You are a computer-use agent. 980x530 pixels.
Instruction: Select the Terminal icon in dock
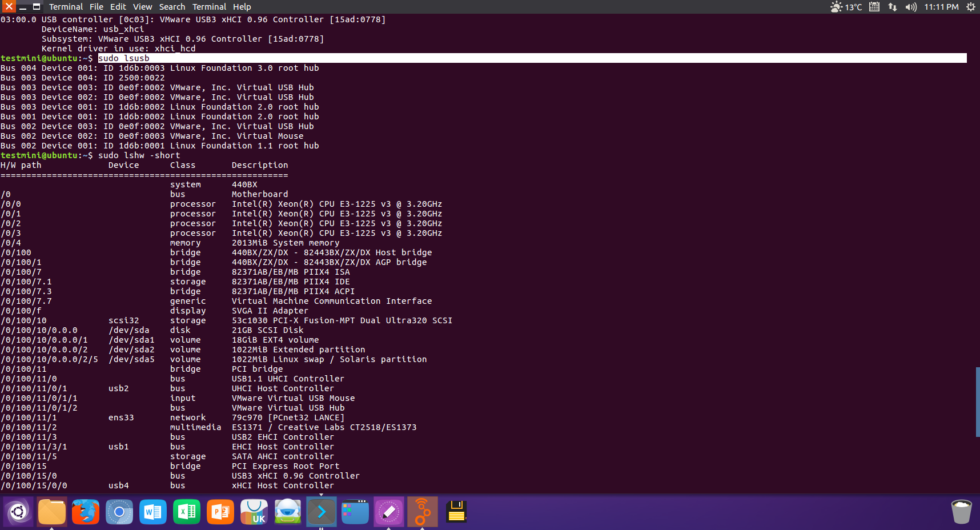pyautogui.click(x=322, y=512)
